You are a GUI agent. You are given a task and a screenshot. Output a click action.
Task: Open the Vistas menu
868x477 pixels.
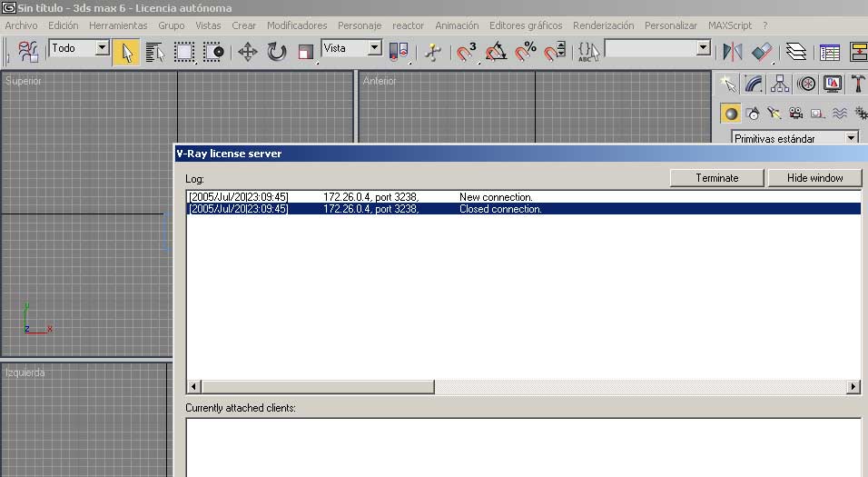pyautogui.click(x=208, y=25)
